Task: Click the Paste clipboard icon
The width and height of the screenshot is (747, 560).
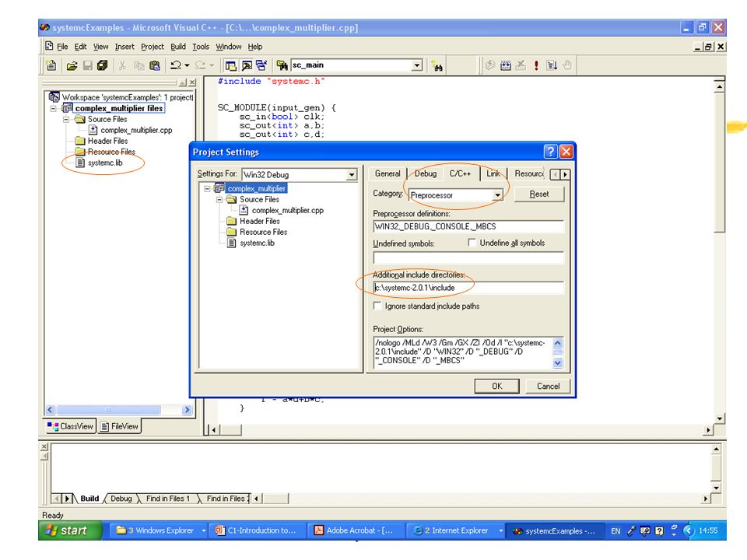Action: click(x=155, y=65)
